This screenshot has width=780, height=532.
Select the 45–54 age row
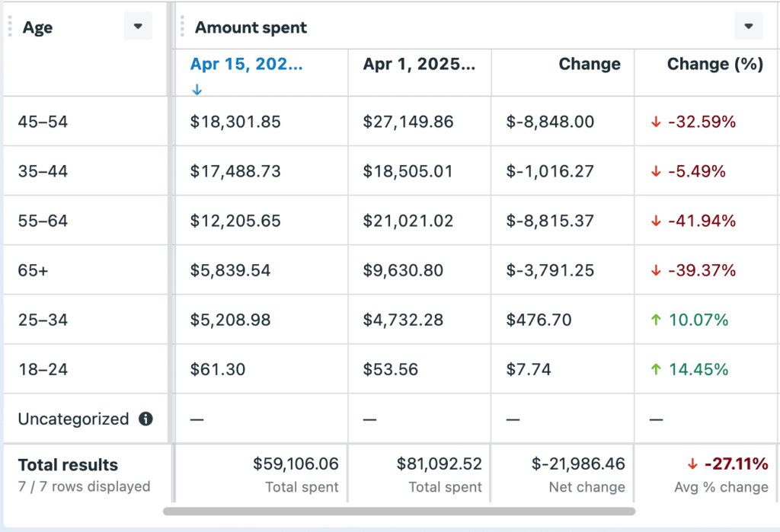pos(43,122)
